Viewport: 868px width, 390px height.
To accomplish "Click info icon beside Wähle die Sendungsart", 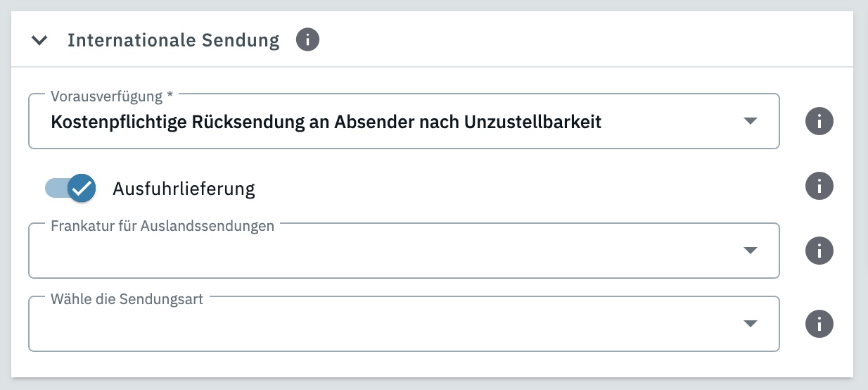I will tap(819, 324).
